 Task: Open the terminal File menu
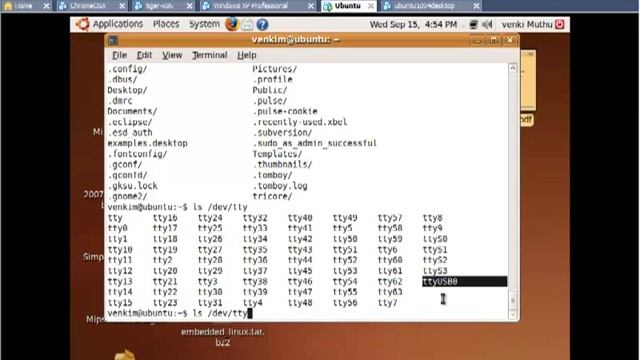pos(119,55)
